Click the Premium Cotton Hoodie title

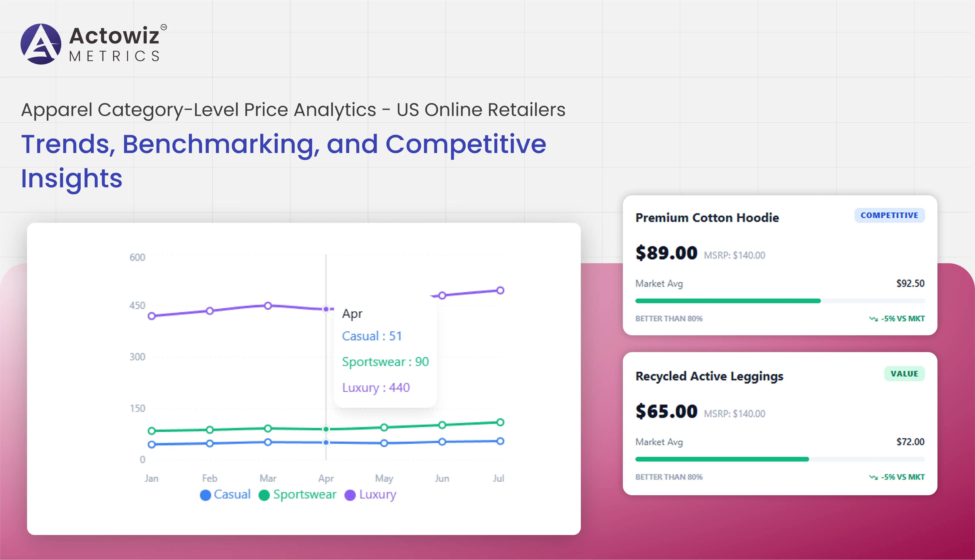coord(707,218)
